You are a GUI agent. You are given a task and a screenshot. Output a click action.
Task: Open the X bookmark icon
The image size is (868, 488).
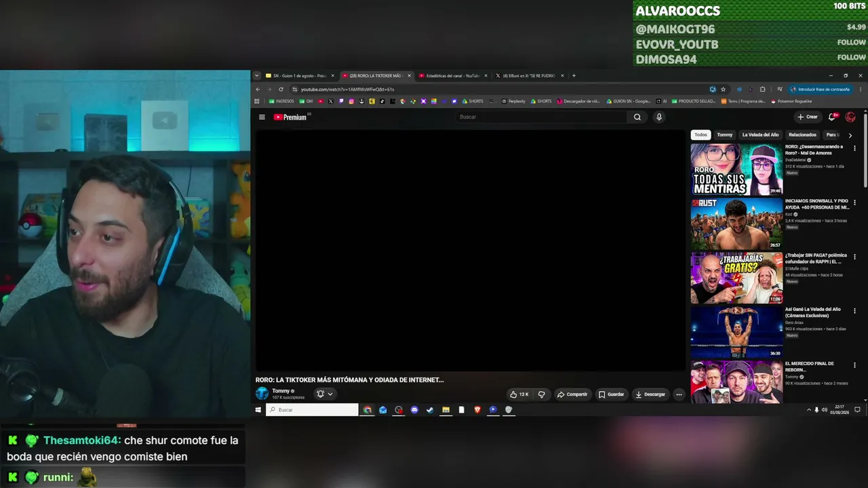pyautogui.click(x=331, y=102)
